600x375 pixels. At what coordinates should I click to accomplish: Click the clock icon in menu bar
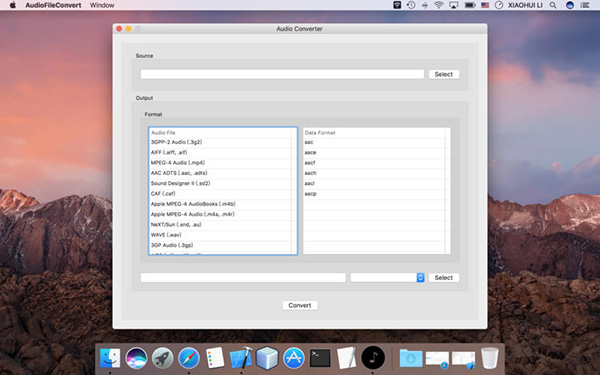tap(499, 5)
